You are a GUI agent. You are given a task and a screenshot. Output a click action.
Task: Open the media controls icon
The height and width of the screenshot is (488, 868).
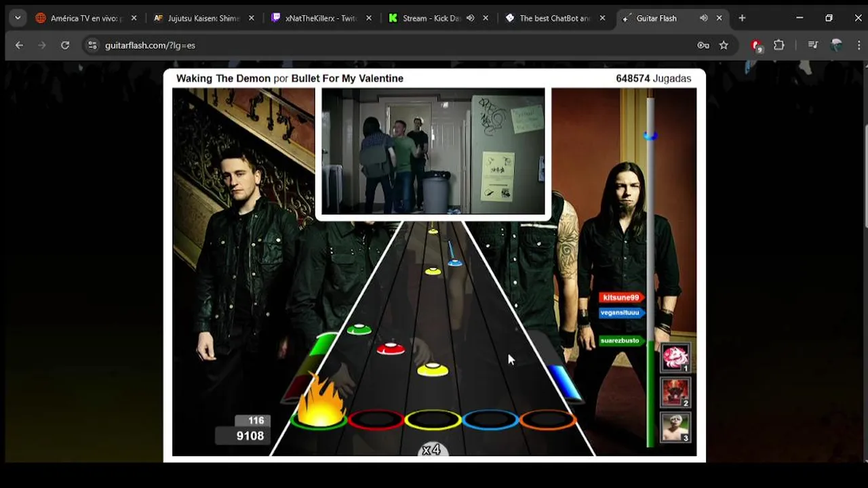tap(813, 45)
